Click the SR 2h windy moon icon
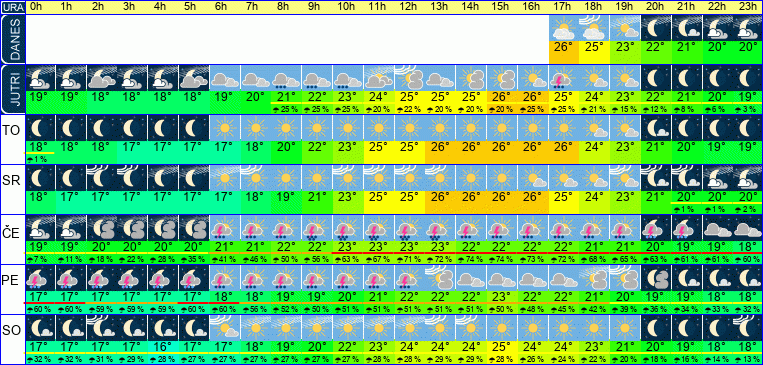 101,178
